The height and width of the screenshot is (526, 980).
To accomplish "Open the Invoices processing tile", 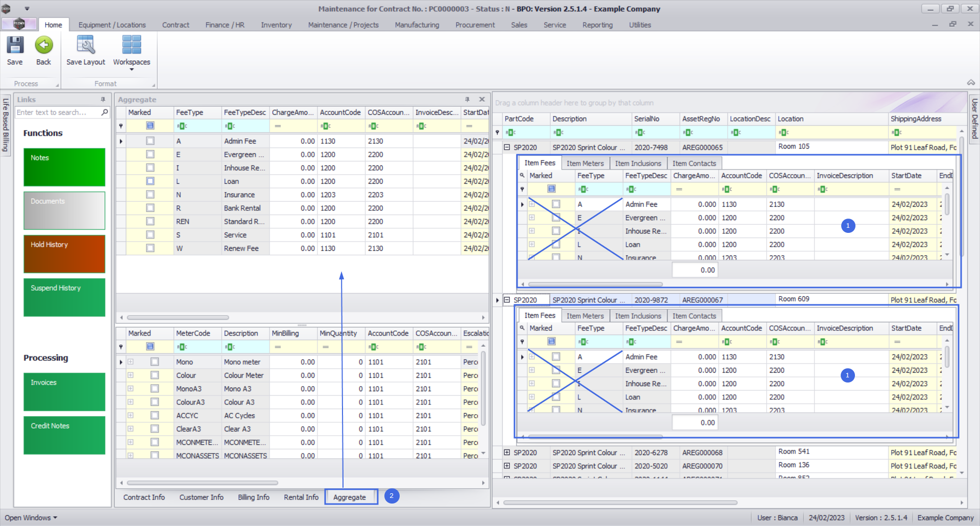I will (x=64, y=392).
